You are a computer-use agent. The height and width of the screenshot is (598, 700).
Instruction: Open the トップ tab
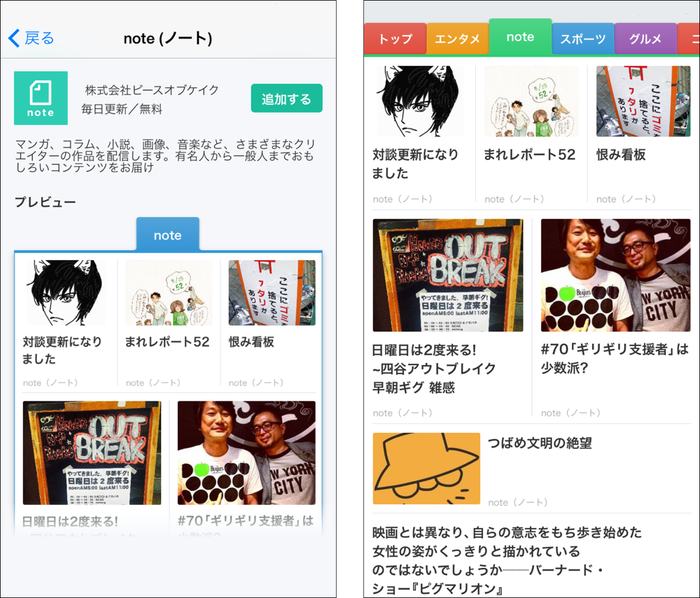[395, 38]
